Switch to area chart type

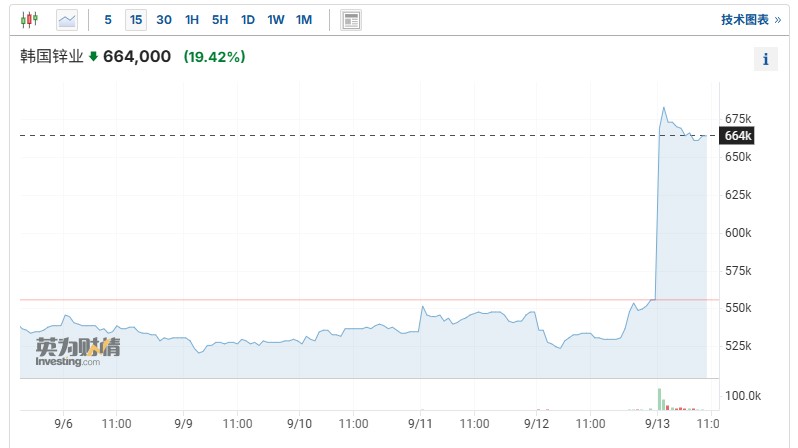[67, 19]
